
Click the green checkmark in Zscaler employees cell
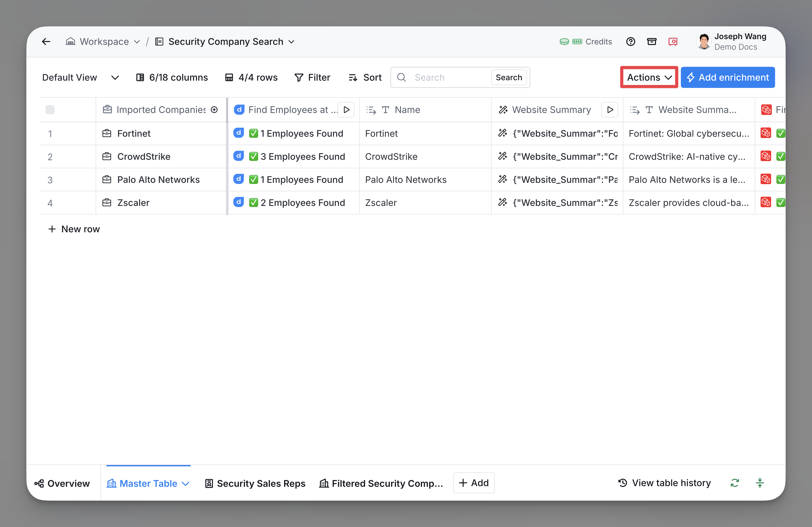[x=254, y=202]
